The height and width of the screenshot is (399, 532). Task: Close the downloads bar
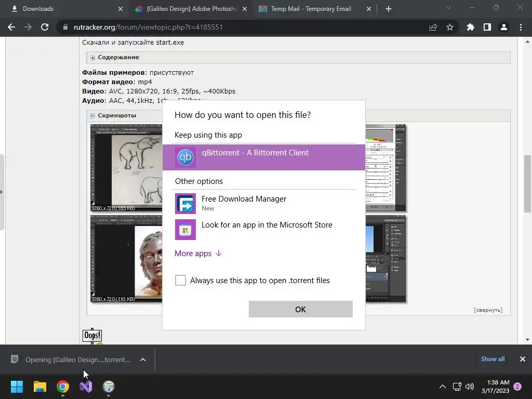pos(523,359)
